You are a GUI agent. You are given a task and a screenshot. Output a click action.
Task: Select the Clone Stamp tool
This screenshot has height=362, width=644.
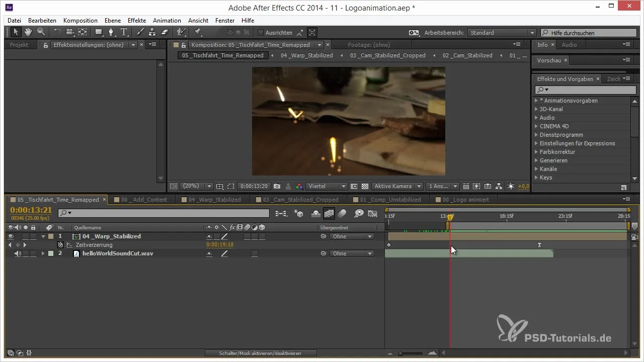point(152,32)
